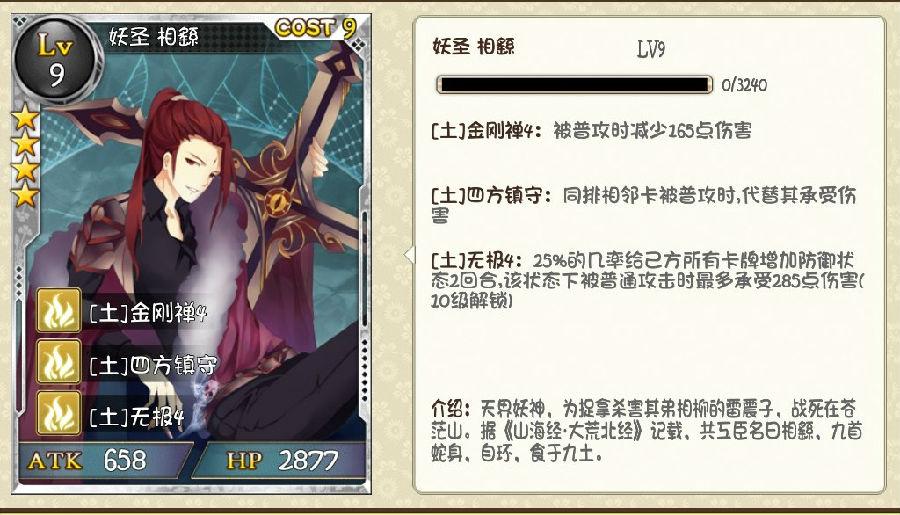Select the [土]四方镇守 skill label on card
900x515 pixels.
click(x=153, y=365)
